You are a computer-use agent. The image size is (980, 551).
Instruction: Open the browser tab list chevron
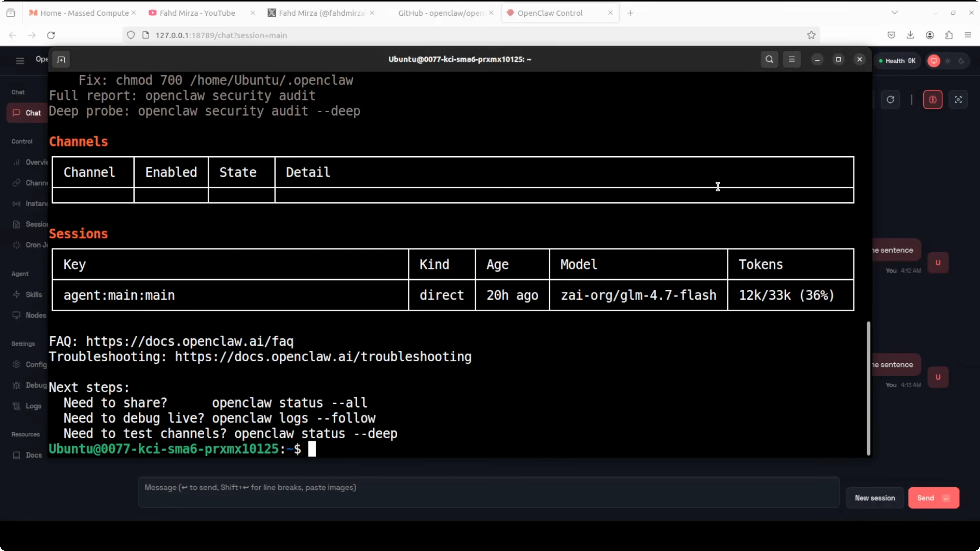[895, 12]
